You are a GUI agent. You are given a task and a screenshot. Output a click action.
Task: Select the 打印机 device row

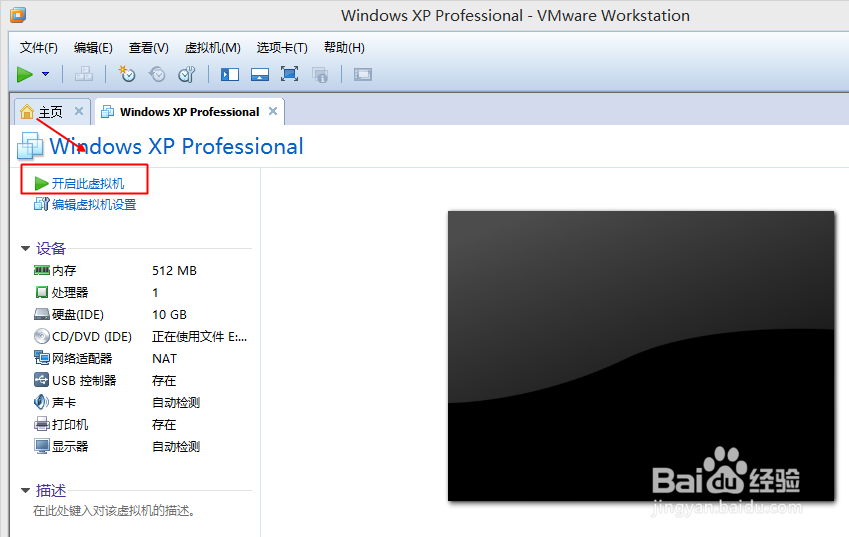(142, 424)
